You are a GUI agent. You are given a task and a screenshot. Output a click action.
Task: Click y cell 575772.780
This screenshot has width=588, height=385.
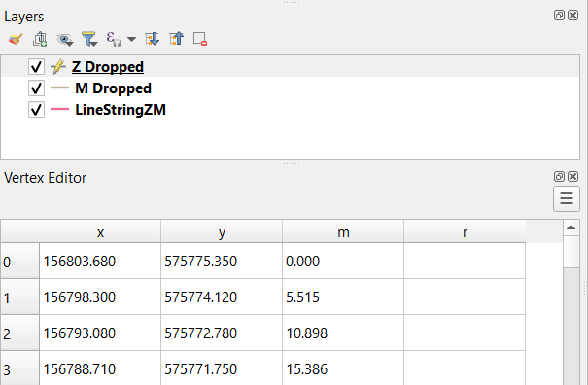[222, 333]
